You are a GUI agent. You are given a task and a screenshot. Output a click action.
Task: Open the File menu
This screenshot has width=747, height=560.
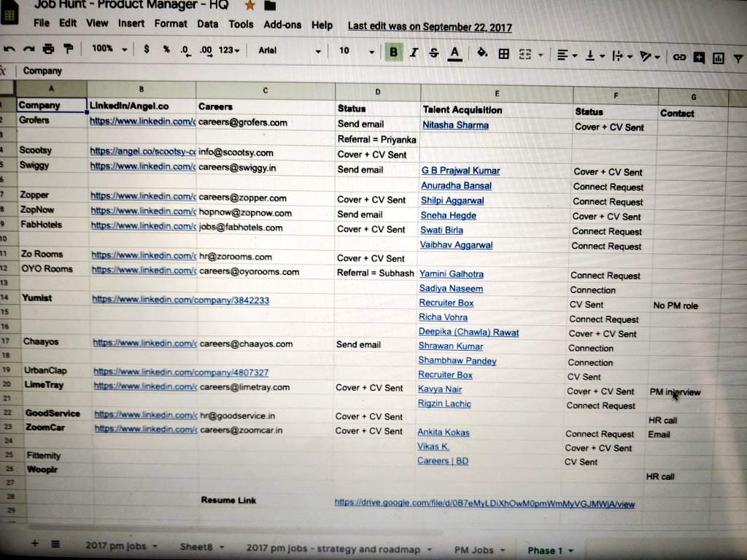(42, 23)
